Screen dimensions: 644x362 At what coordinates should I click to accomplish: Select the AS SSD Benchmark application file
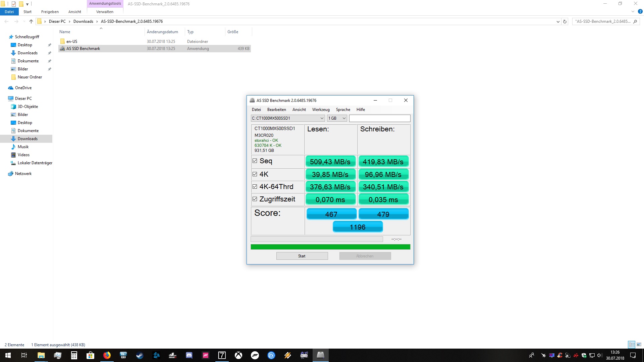[x=83, y=48]
